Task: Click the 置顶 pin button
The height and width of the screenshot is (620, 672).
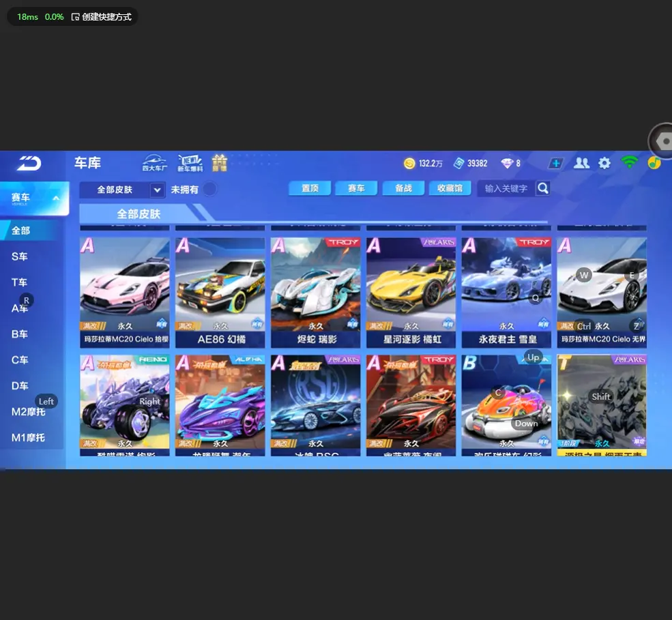Action: 310,188
